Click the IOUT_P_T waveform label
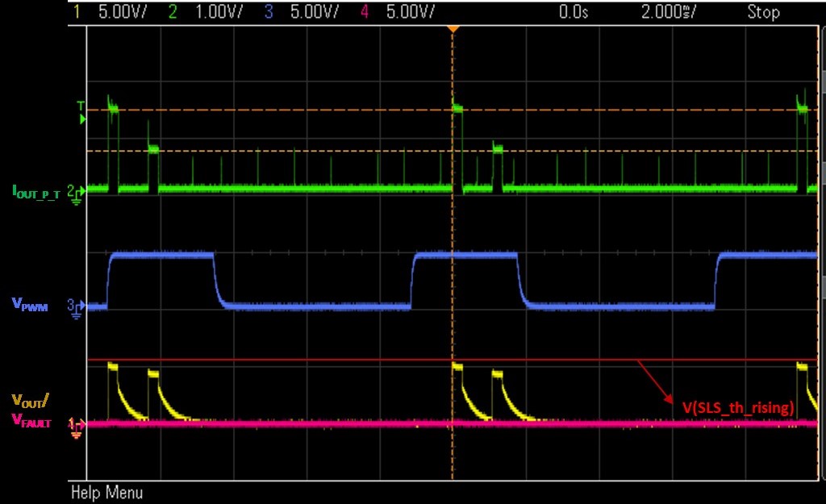The height and width of the screenshot is (504, 826). pos(35,192)
